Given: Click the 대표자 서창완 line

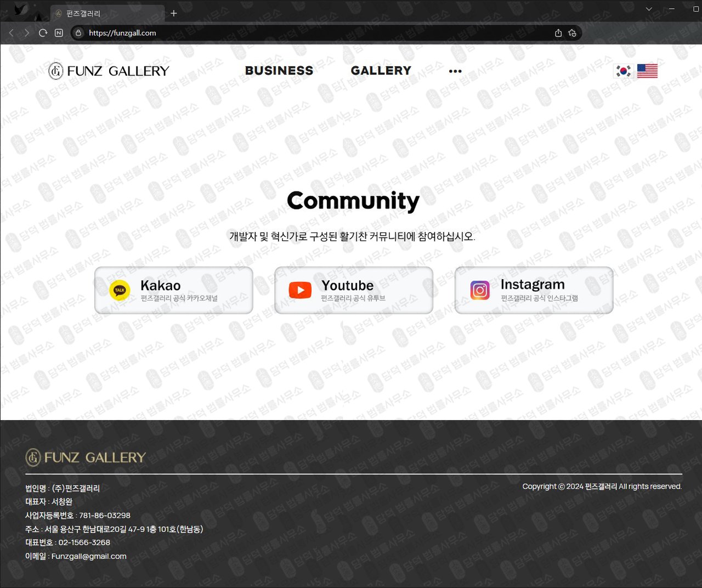Looking at the screenshot, I should 49,502.
